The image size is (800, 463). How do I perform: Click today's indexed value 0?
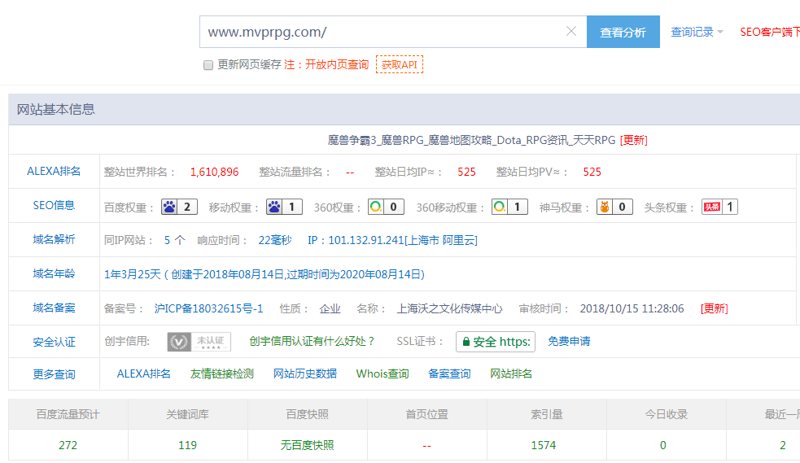(x=663, y=445)
